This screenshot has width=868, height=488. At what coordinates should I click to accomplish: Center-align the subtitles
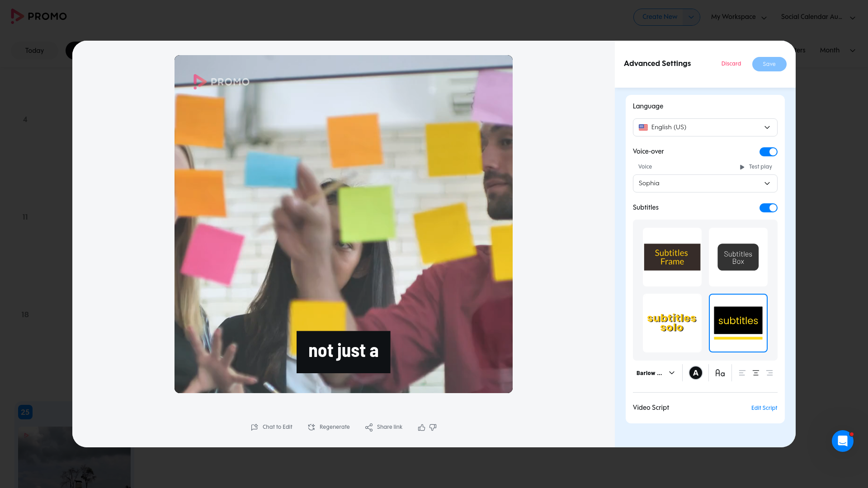[x=755, y=373]
